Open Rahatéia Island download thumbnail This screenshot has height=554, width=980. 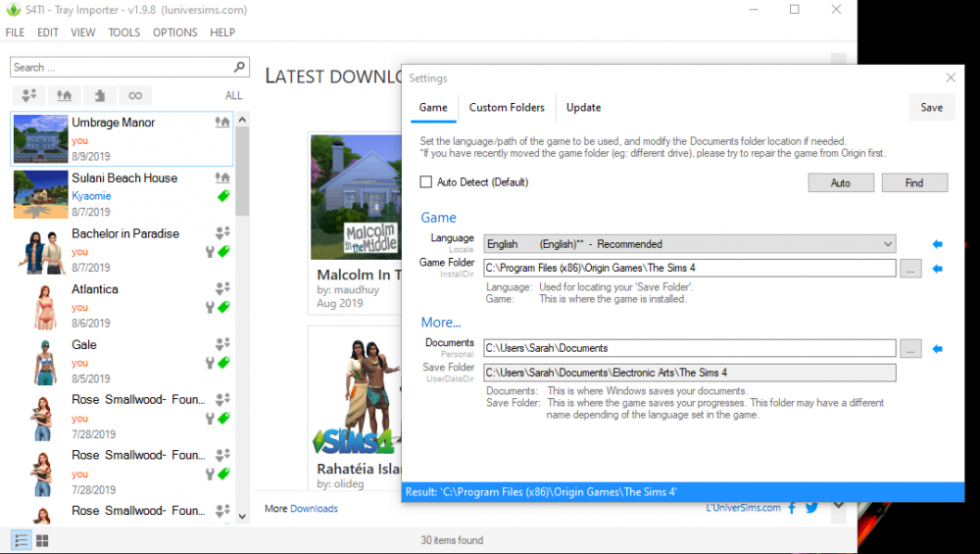coord(357,394)
